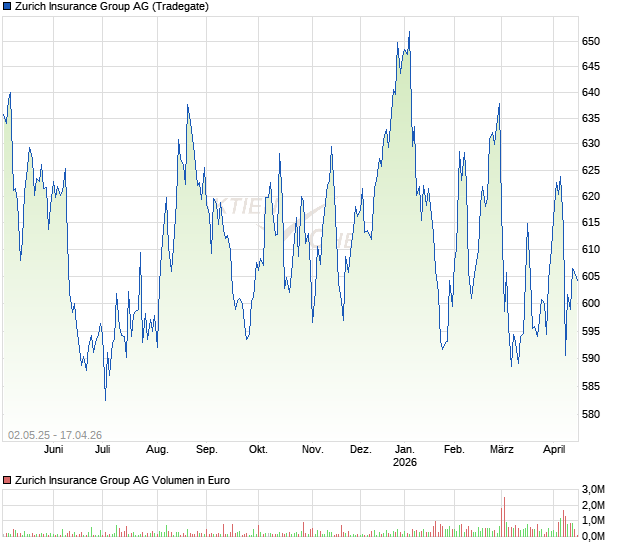Screen dimensions: 620x546
Task: Click the 'Juli' month label
Action: 102,450
